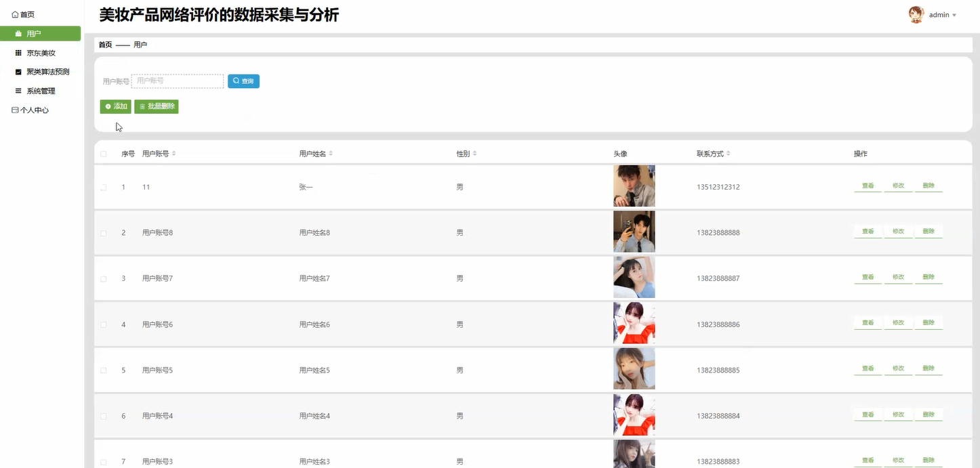Open avatar thumbnail of 用户账号5
Image resolution: width=980 pixels, height=468 pixels.
(x=634, y=369)
